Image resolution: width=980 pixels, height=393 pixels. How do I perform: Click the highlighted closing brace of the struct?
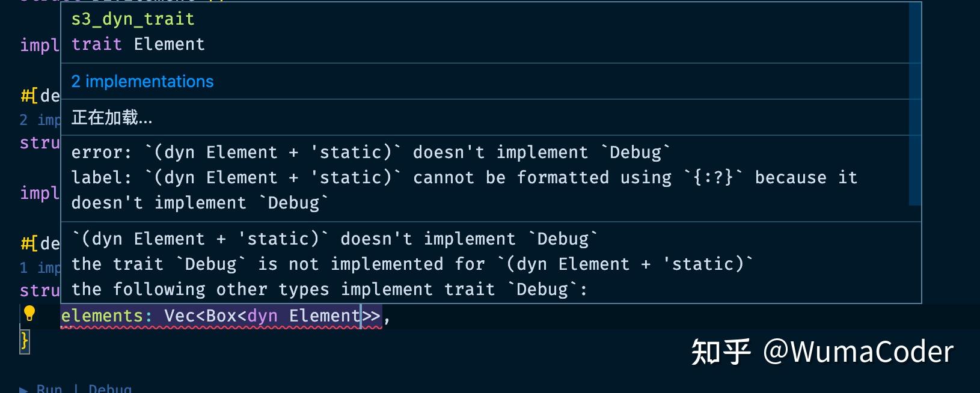25,341
